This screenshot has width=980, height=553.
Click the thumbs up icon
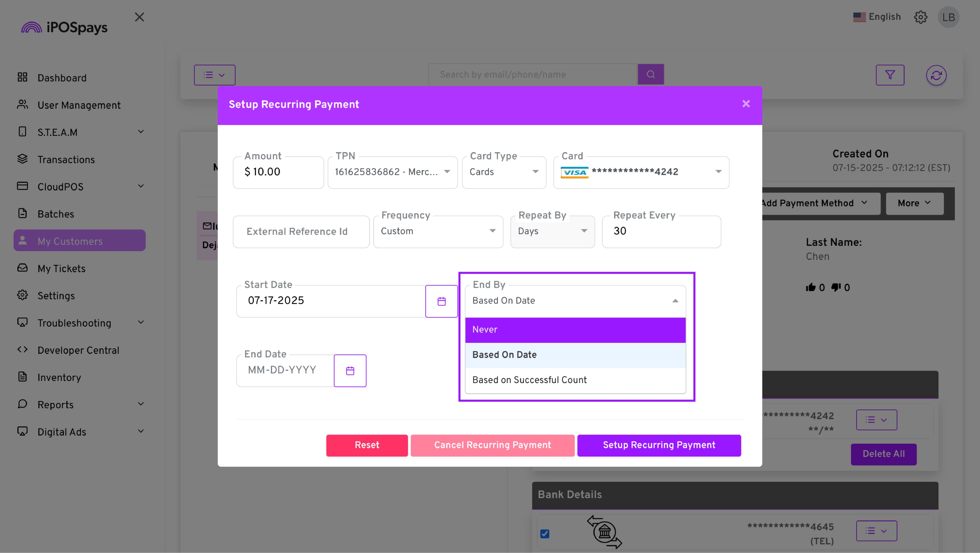(x=810, y=287)
